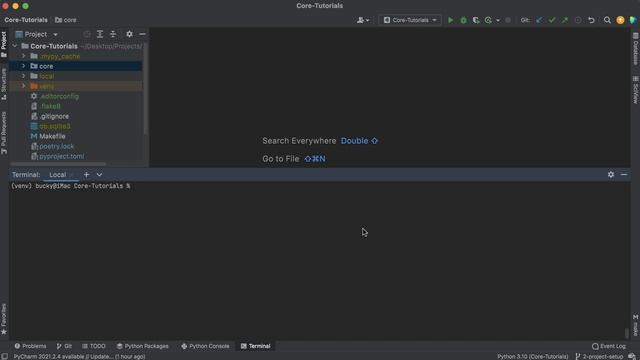Collapse all in Project panel
Screen dimensions: 640x360
(x=113, y=34)
